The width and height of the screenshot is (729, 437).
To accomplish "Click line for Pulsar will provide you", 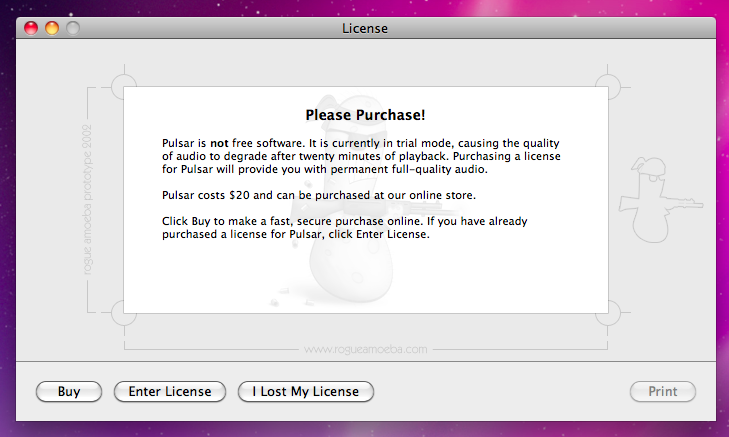I will coord(325,169).
